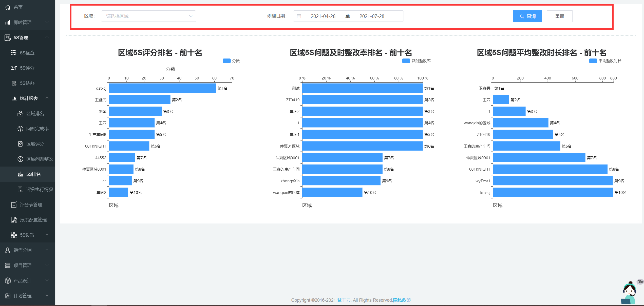Click the calendar icon in the date field
Screen dimensions: 644x306
[x=299, y=16]
